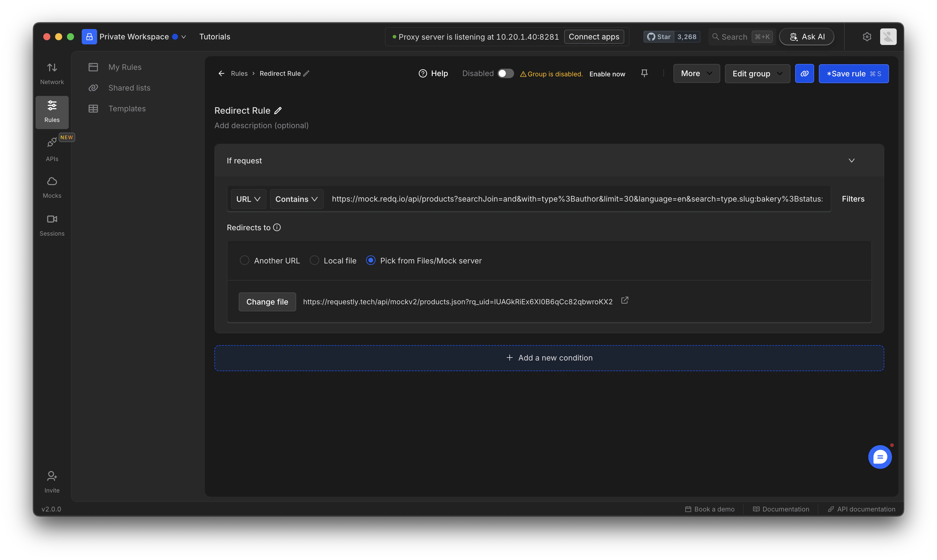
Task: Open mock file URL in external link
Action: click(x=625, y=300)
